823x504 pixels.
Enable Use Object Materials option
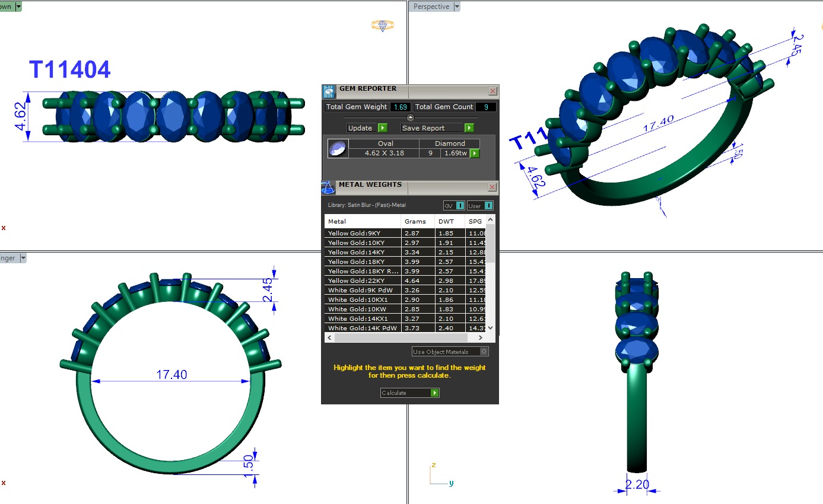pos(484,352)
